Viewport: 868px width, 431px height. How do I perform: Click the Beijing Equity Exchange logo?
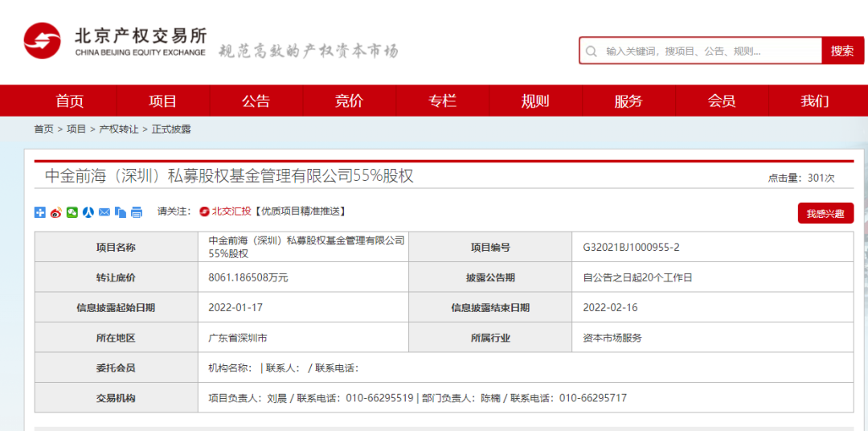[115, 42]
